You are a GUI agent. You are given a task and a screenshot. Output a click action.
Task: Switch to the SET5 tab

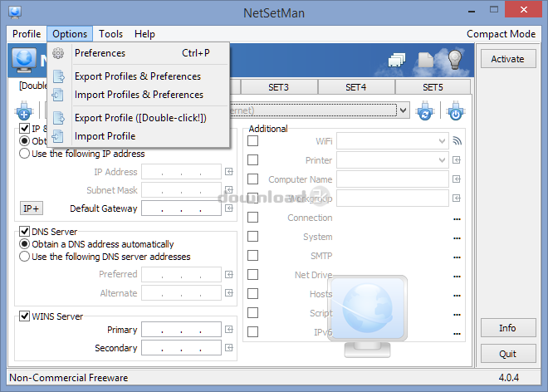[433, 87]
